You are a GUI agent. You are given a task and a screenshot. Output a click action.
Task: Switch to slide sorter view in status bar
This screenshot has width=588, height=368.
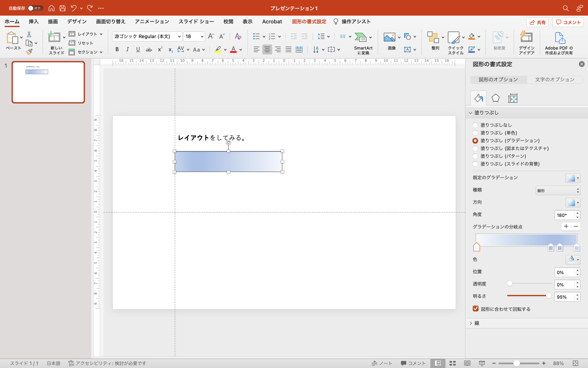click(x=452, y=363)
